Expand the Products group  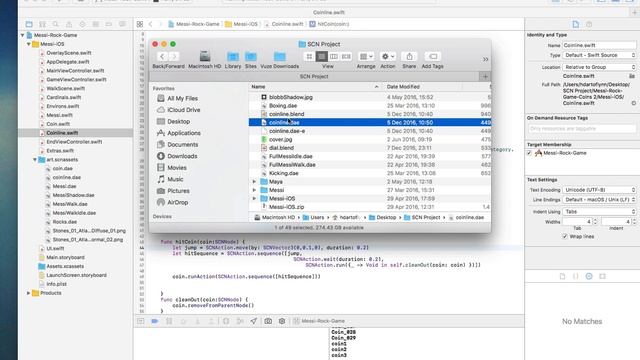coord(29,293)
